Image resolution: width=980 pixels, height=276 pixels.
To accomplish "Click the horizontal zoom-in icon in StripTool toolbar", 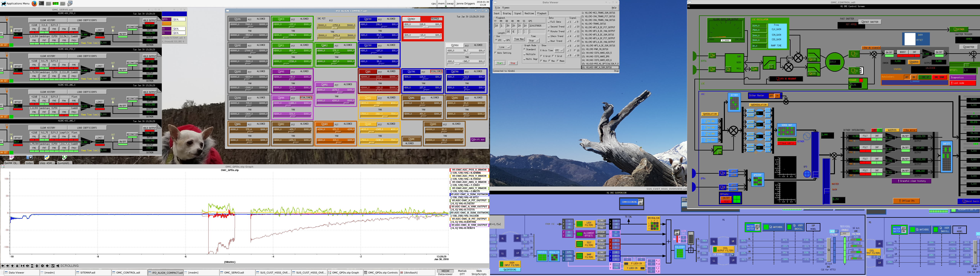I will (22, 266).
